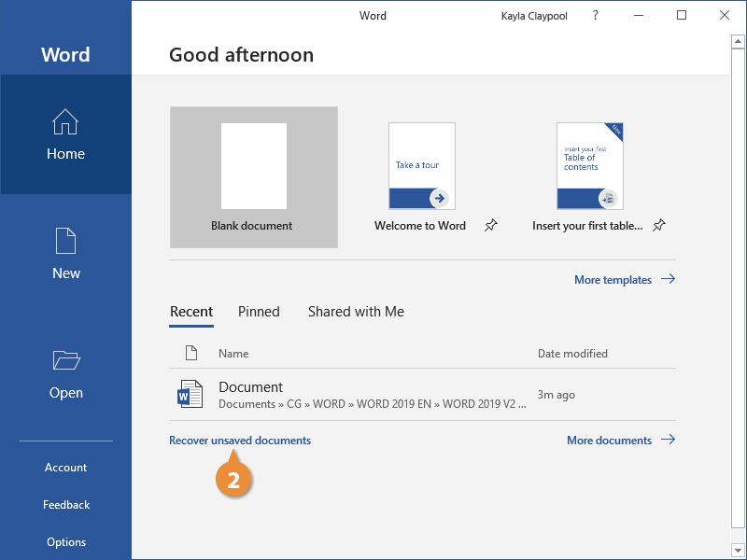Image resolution: width=747 pixels, height=560 pixels.
Task: Click the Help question mark icon
Action: (595, 15)
